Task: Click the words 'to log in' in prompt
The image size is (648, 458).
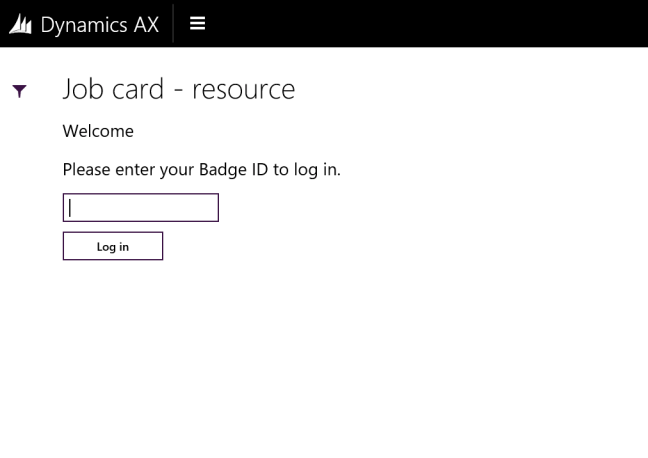Action: pos(307,169)
